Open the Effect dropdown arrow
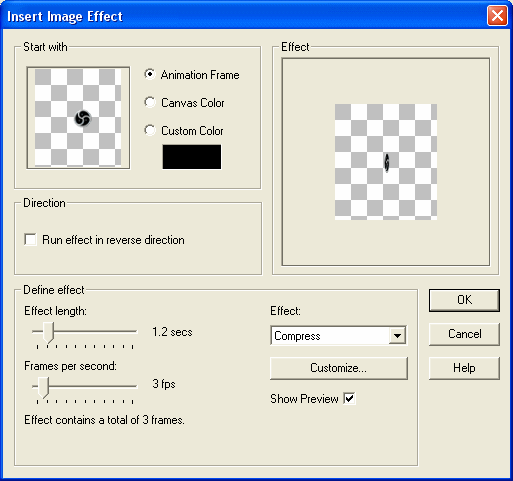Viewport: 513px width, 481px height. (397, 336)
